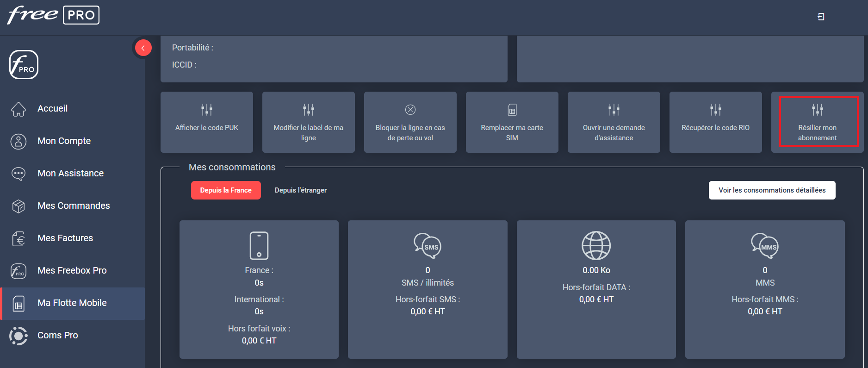This screenshot has width=868, height=368.
Task: Click the SMS bubble icon
Action: pos(428,245)
